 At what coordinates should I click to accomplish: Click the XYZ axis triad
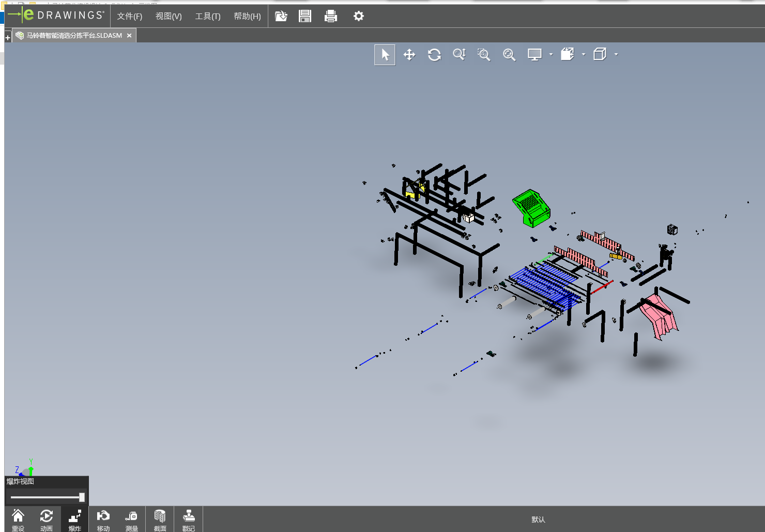tap(24, 468)
